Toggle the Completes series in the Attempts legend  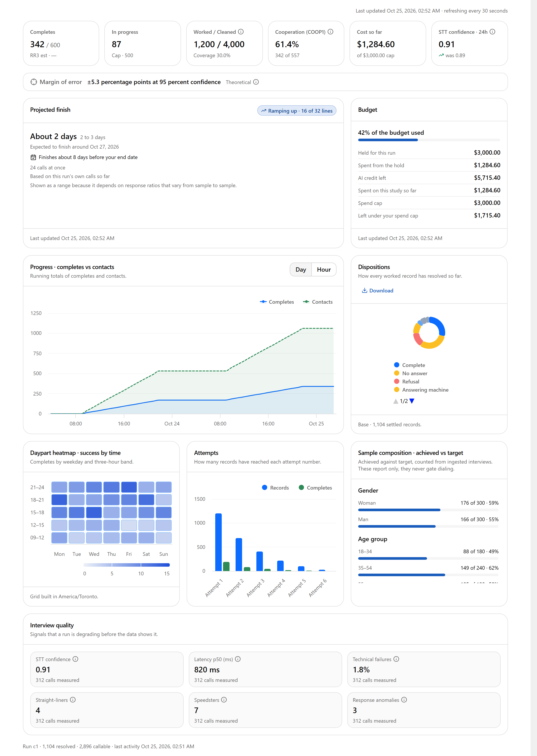pos(315,488)
